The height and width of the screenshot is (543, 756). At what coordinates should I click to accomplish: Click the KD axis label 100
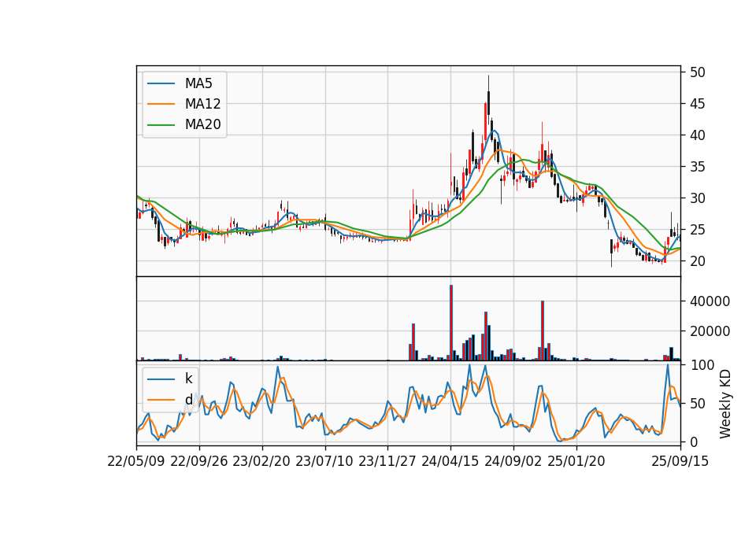tap(702, 365)
